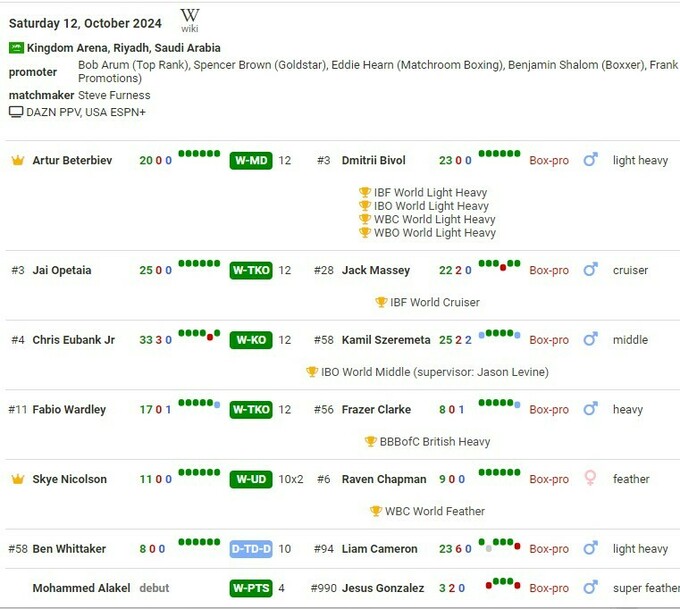Viewport: 680px width, 609px height.
Task: Click the Saudi Arabia flag icon
Action: click(x=16, y=48)
